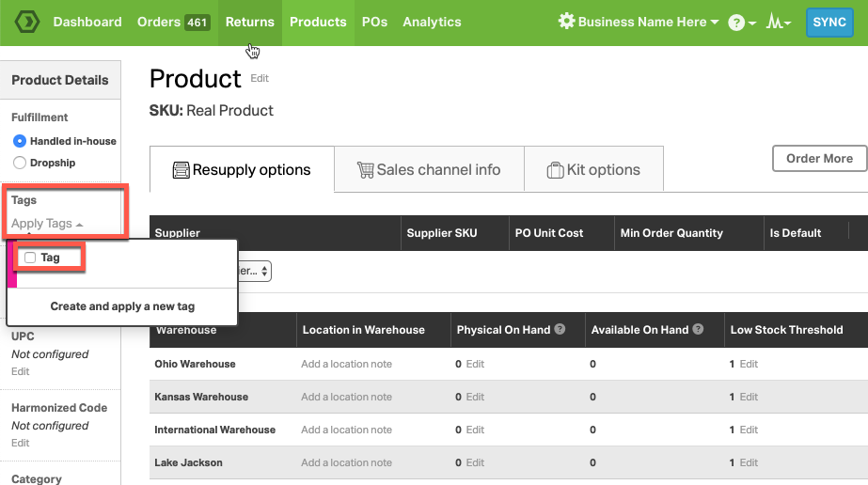Image resolution: width=868 pixels, height=485 pixels.
Task: Collapse the Apply Tags dropdown
Action: 47,224
